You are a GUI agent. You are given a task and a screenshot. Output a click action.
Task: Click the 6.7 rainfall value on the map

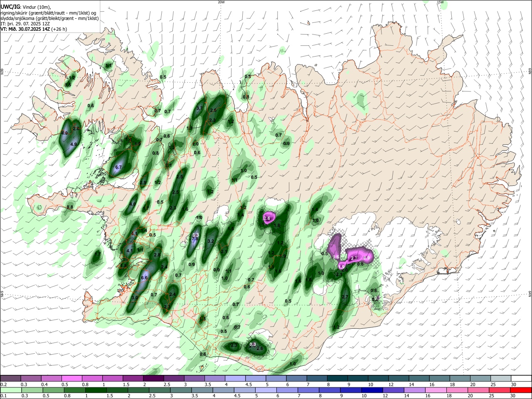pyautogui.click(x=118, y=167)
